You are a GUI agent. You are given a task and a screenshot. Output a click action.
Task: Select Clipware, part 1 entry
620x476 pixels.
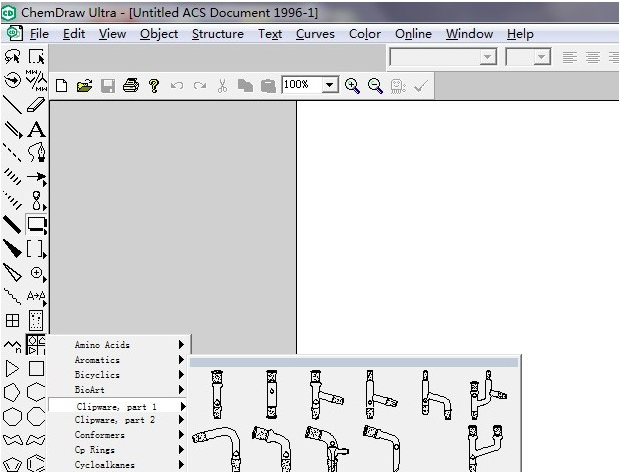pyautogui.click(x=117, y=406)
